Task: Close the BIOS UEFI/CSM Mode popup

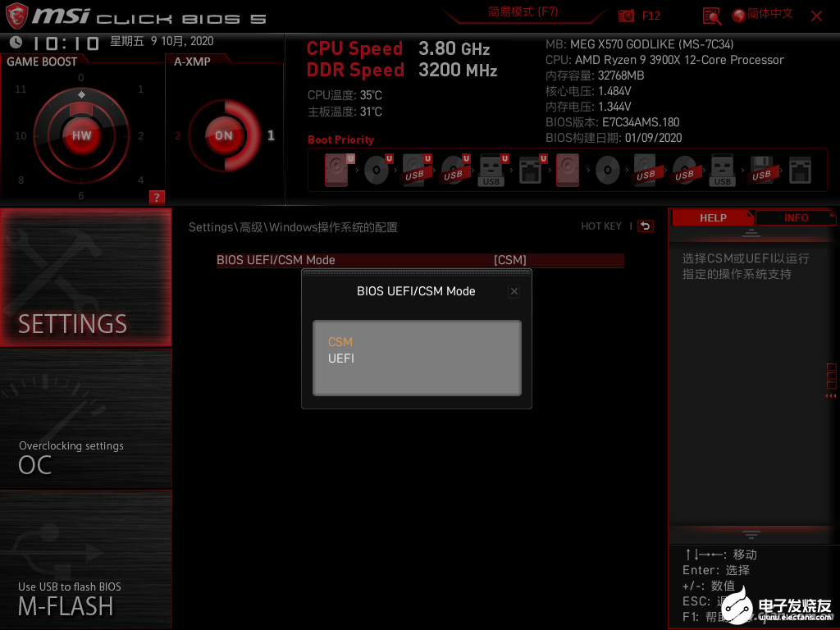Action: 514,291
